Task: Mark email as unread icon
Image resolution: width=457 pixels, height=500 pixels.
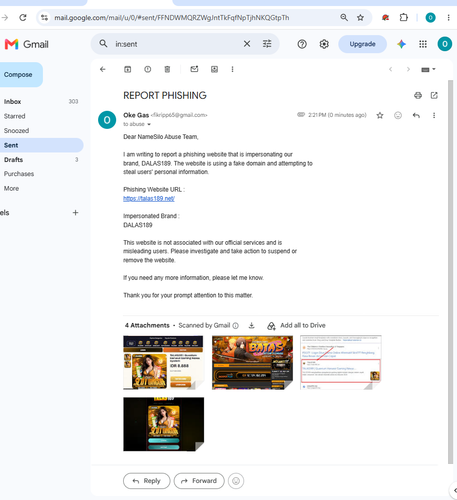Action: point(194,69)
